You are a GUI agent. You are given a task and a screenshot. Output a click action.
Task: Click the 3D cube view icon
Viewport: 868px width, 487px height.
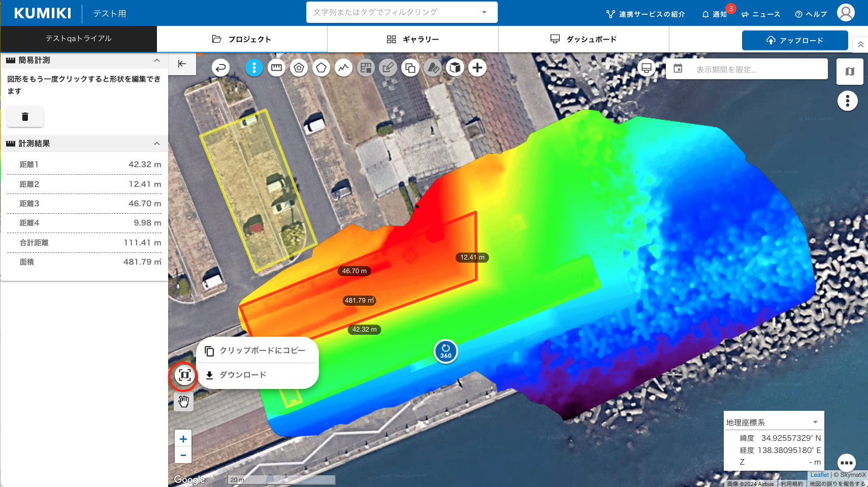pos(455,68)
